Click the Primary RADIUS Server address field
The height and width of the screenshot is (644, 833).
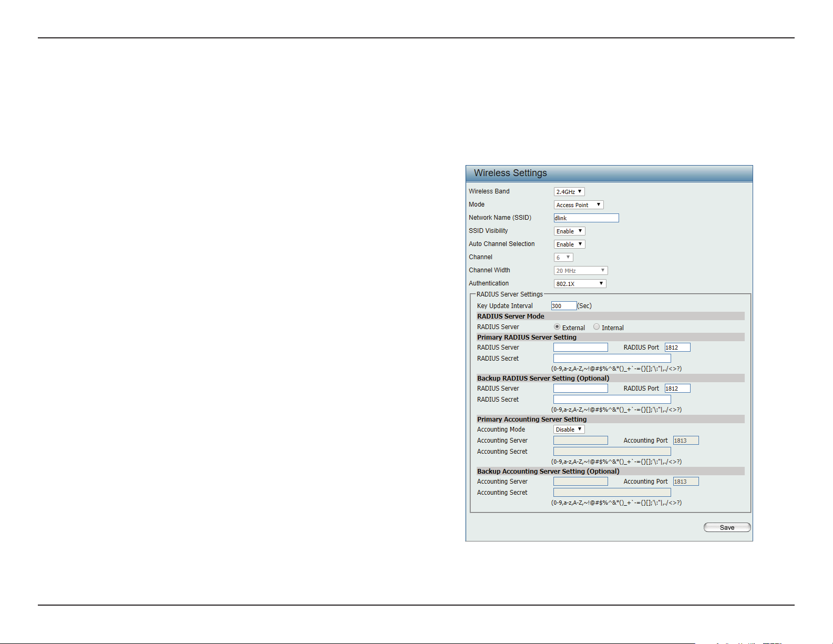click(581, 347)
